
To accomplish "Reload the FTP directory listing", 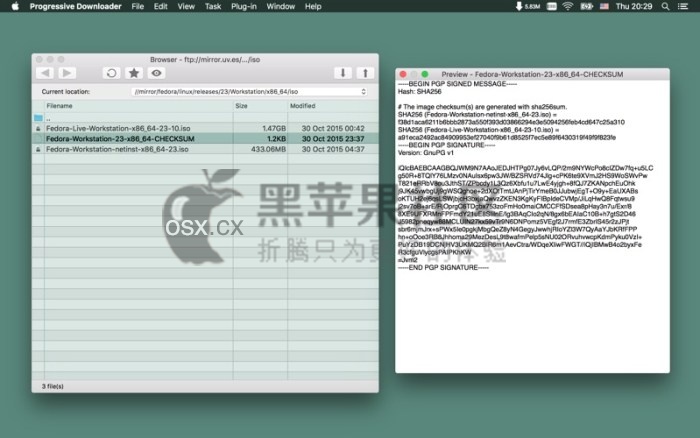I will 112,73.
